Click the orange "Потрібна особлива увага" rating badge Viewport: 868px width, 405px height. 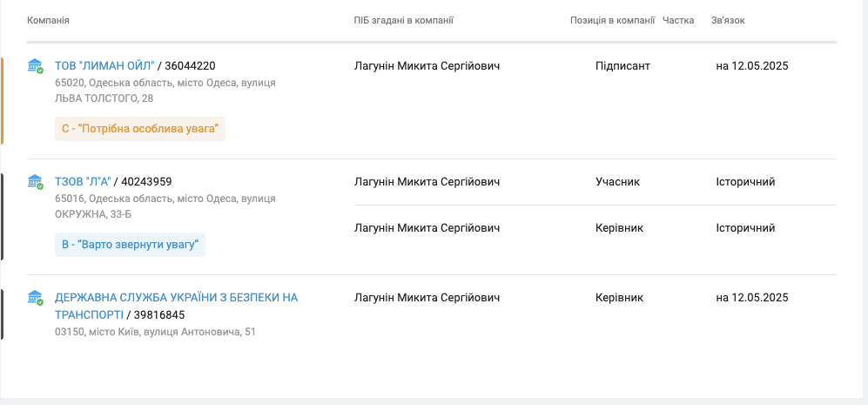point(140,129)
